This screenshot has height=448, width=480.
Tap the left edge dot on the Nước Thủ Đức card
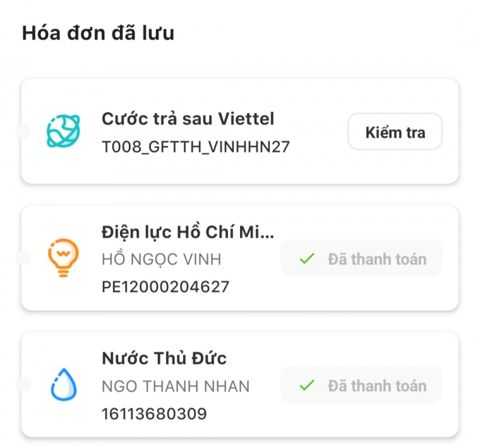(24, 384)
